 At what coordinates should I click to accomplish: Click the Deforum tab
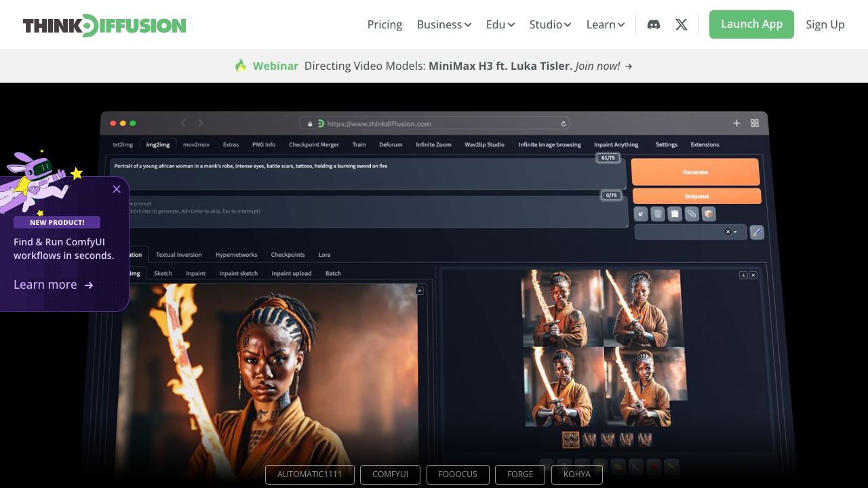tap(391, 144)
